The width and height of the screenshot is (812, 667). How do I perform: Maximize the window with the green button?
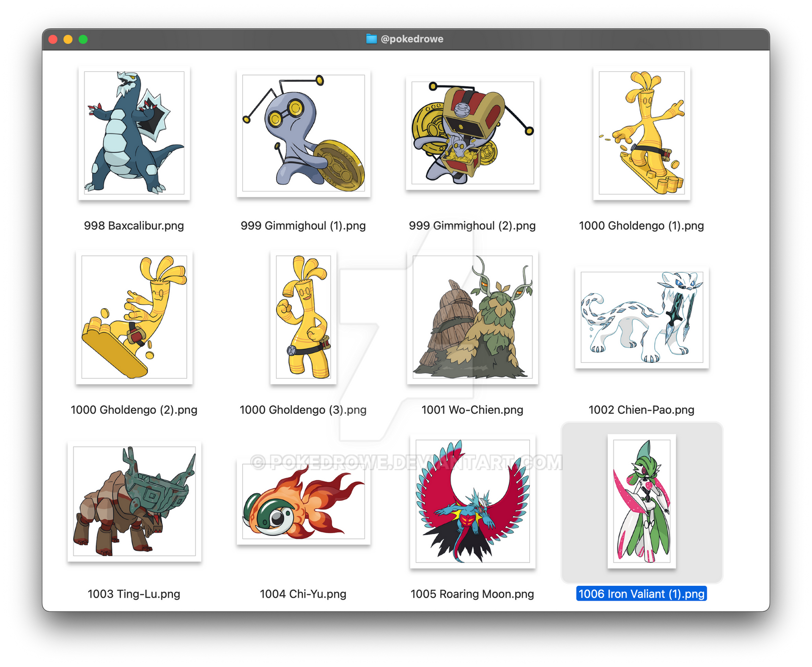[83, 39]
